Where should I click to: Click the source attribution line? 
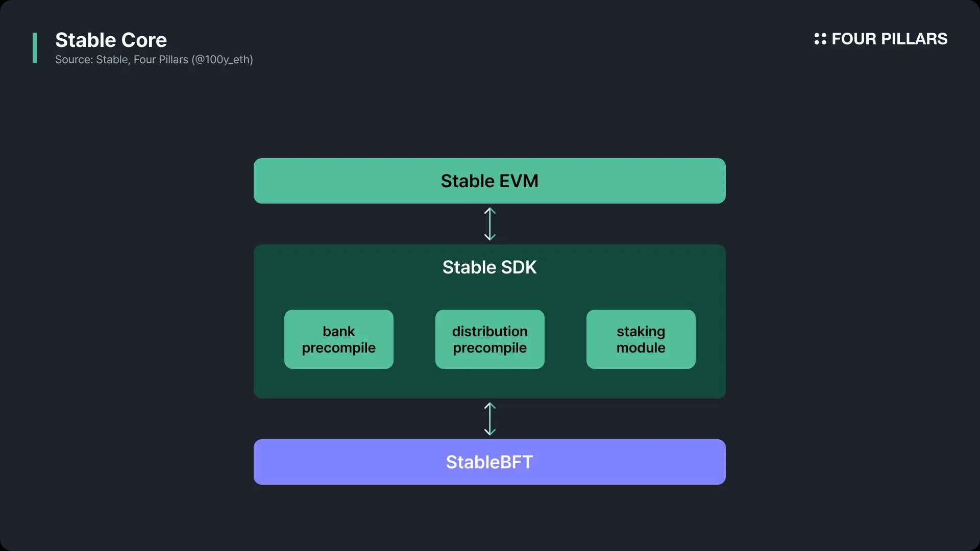click(154, 60)
